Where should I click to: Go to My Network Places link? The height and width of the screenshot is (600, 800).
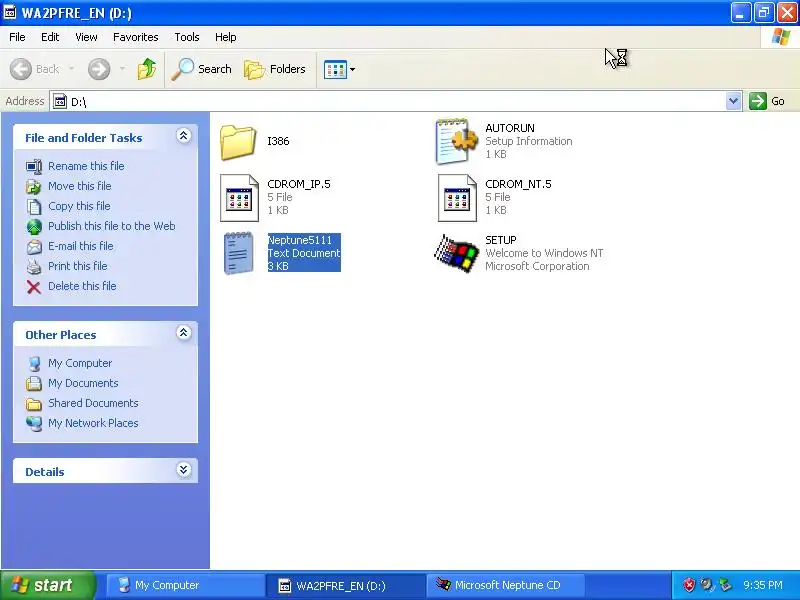coord(93,423)
